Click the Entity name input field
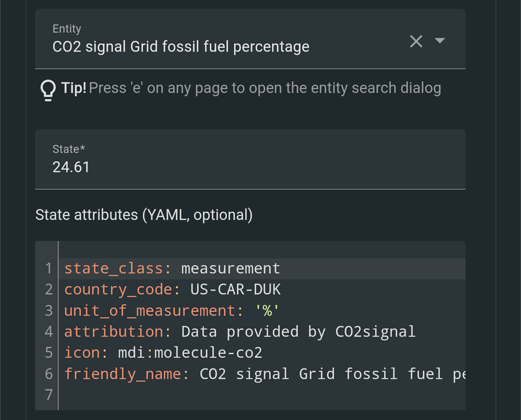 coord(179,47)
